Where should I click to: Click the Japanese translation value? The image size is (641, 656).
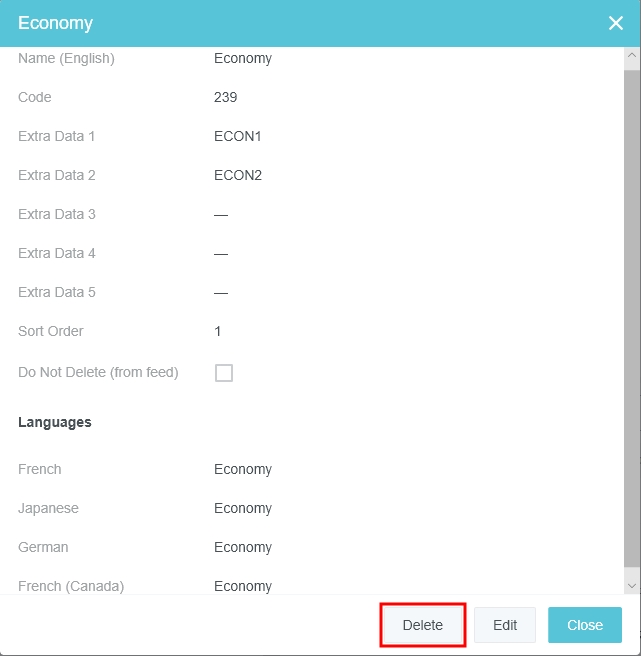(243, 508)
